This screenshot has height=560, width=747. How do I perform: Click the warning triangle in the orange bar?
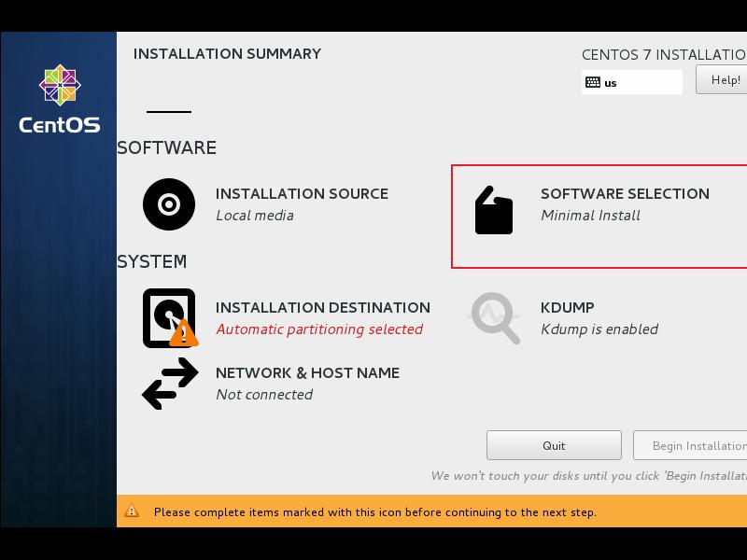[x=132, y=511]
